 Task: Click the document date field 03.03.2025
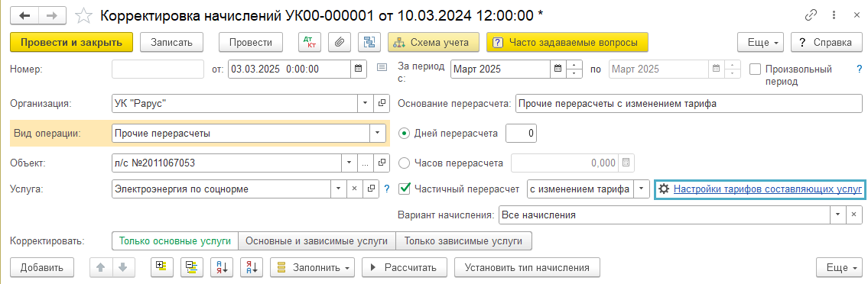tap(290, 69)
